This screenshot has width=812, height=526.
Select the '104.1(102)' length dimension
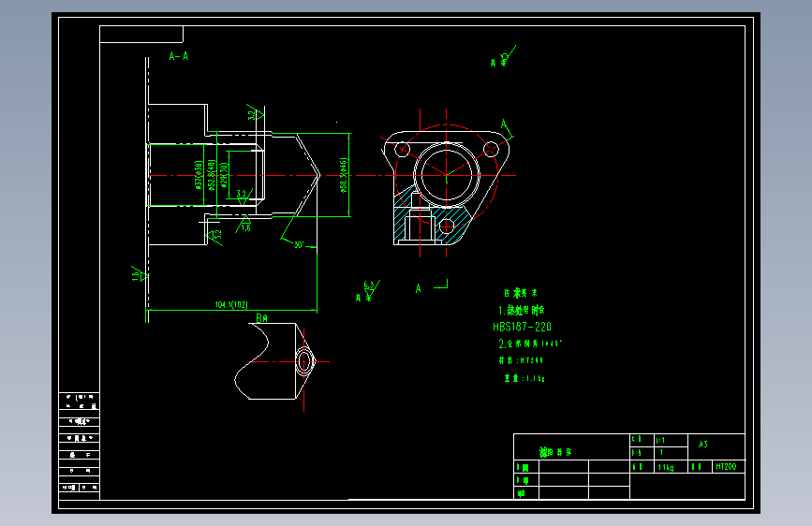[x=231, y=305]
